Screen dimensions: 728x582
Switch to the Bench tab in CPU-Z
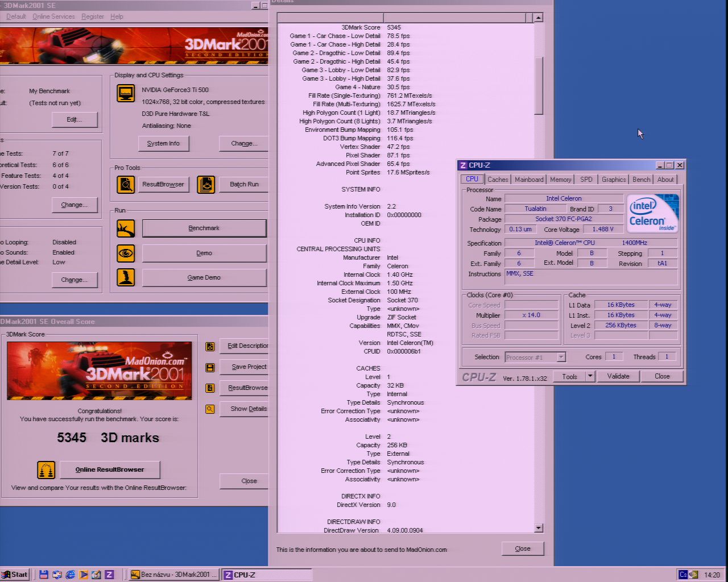click(642, 180)
